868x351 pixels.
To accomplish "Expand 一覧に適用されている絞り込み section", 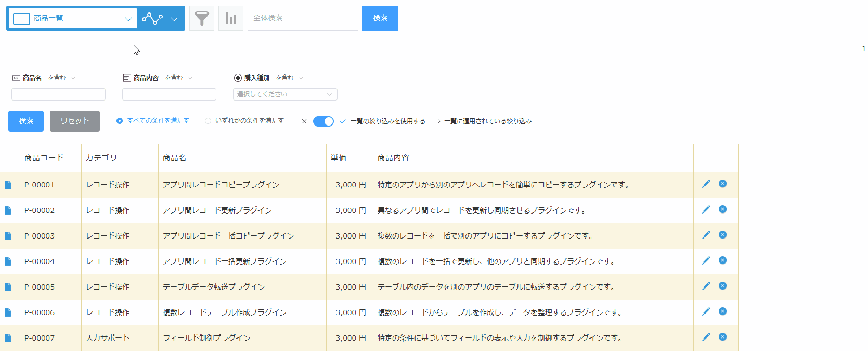I will 484,121.
